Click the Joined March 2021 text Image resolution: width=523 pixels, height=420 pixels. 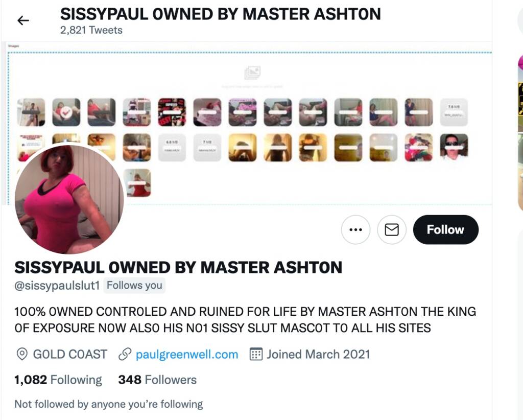click(x=318, y=354)
